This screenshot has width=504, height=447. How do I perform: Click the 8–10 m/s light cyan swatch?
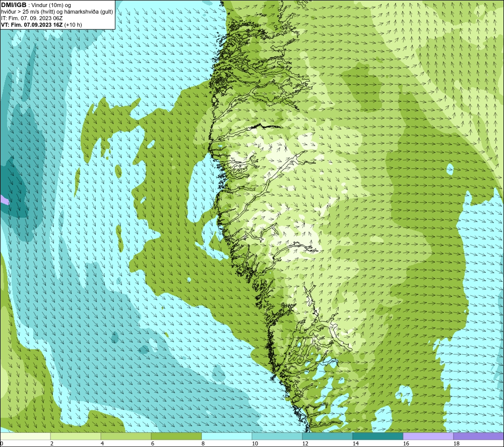coord(227,436)
